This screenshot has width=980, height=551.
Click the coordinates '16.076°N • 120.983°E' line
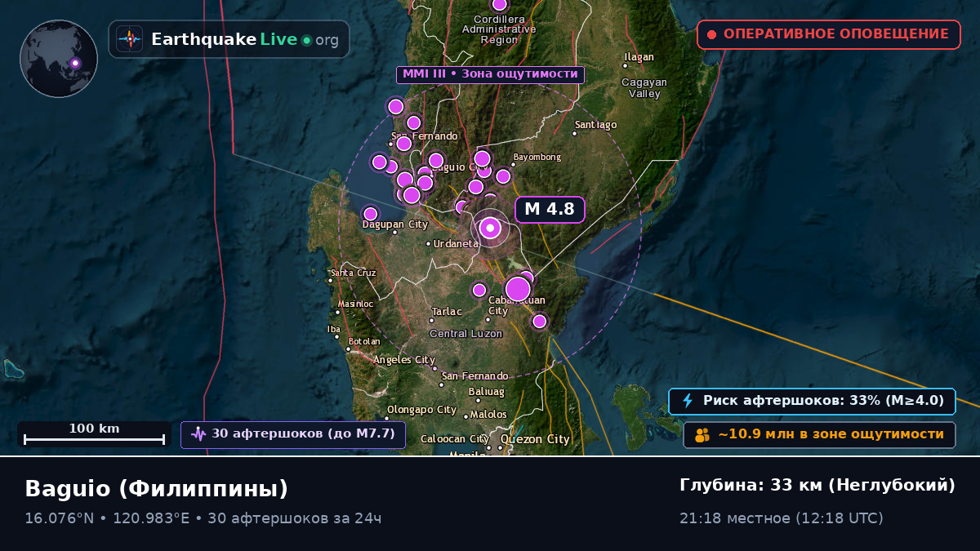pyautogui.click(x=108, y=518)
